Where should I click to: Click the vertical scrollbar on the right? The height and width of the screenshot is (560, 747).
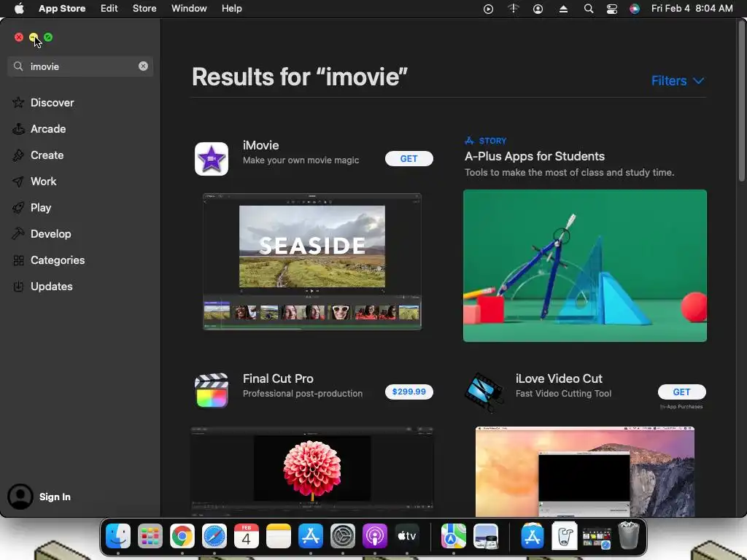[741, 101]
